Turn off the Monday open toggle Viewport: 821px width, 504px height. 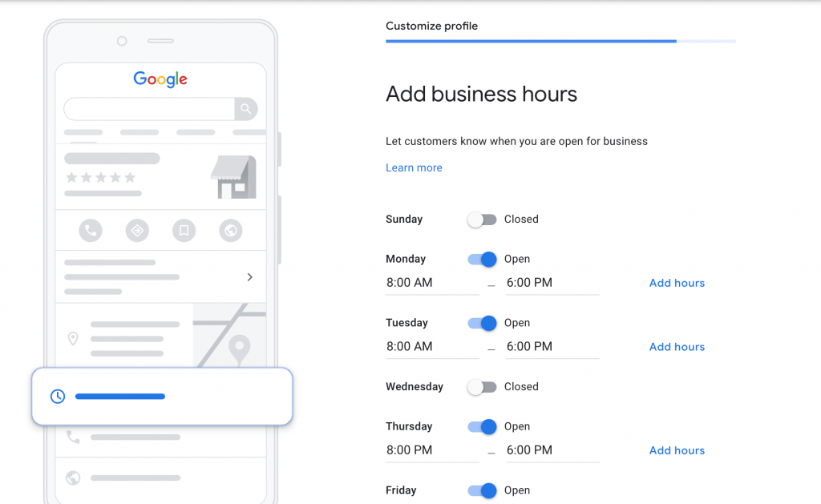(x=482, y=259)
